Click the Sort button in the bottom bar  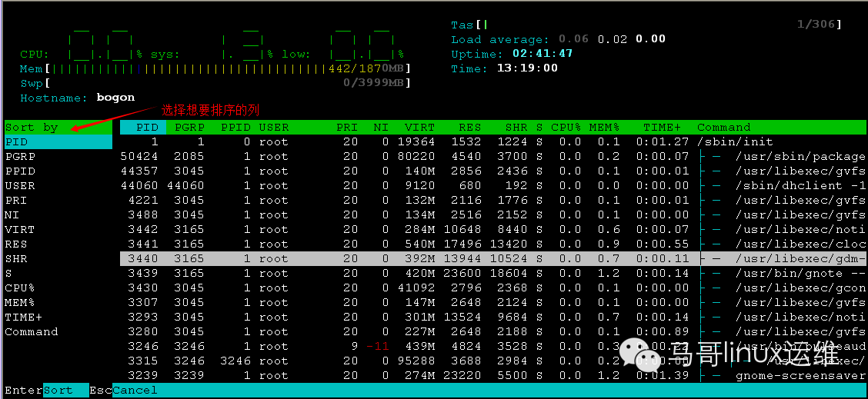[x=65, y=390]
